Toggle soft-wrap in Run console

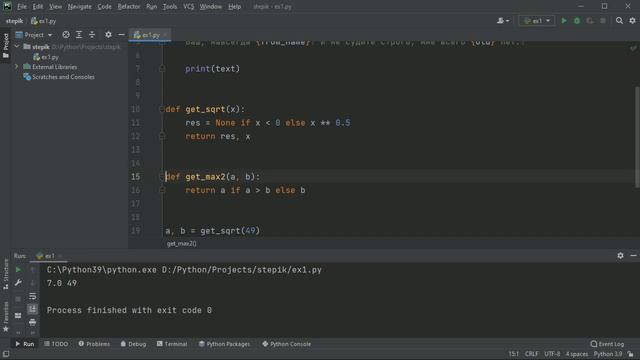pos(33,296)
